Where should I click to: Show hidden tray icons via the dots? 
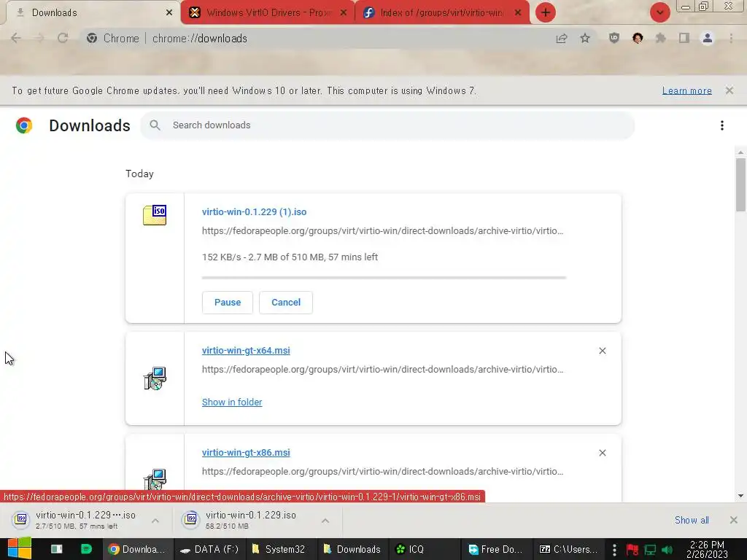614,549
